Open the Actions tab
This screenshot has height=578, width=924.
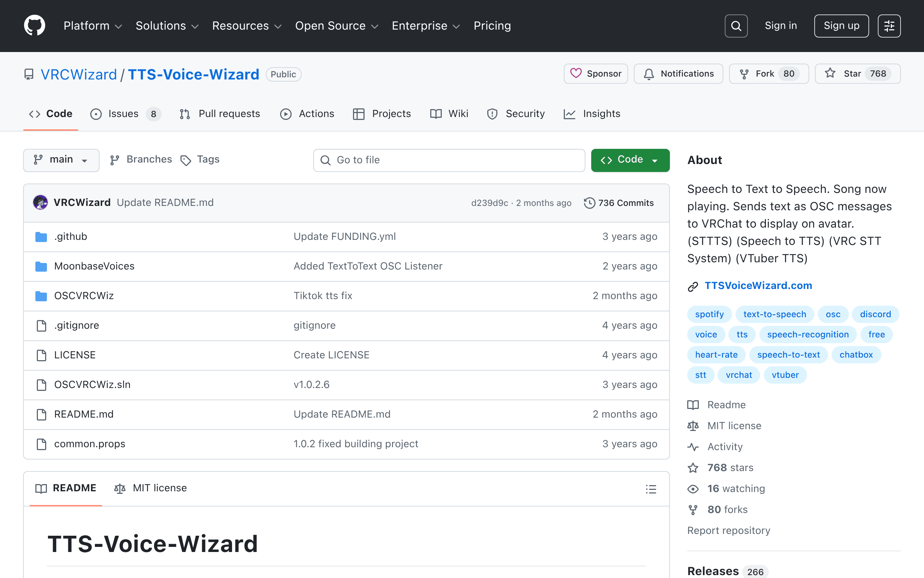(307, 114)
